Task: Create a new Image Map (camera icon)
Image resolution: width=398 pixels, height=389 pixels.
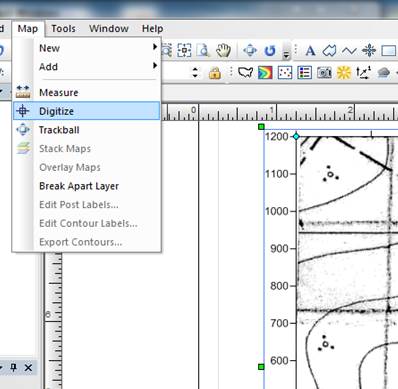Action: point(324,72)
